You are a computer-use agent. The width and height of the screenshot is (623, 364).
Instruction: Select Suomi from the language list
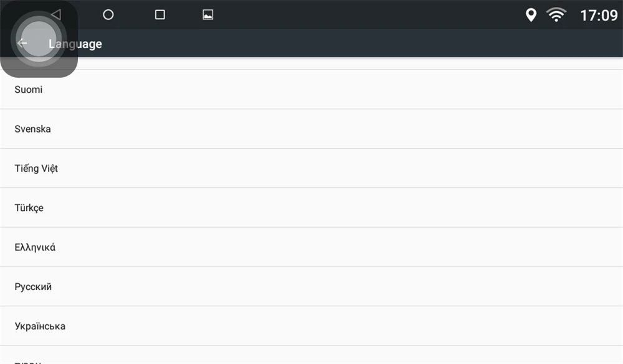point(311,90)
